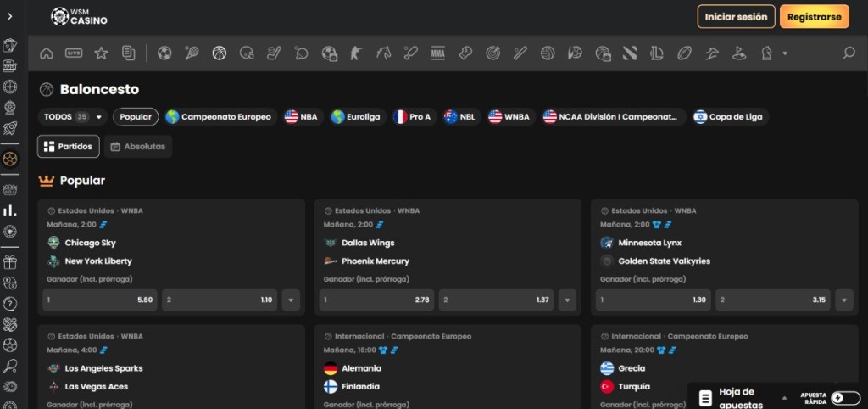Expand more sports dropdown arrow

784,53
